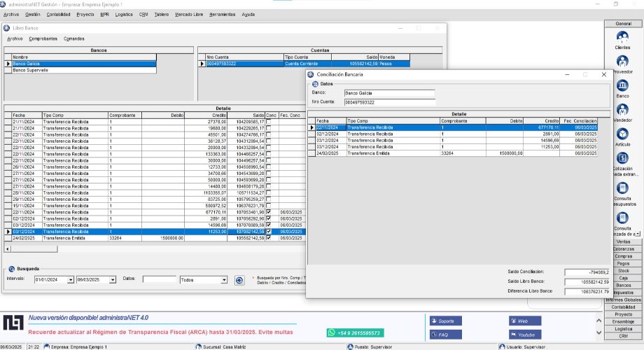This screenshot has width=644, height=350.
Task: Select the 24/02/2025 Transferencia Emitida conciliation row
Action: (453, 153)
